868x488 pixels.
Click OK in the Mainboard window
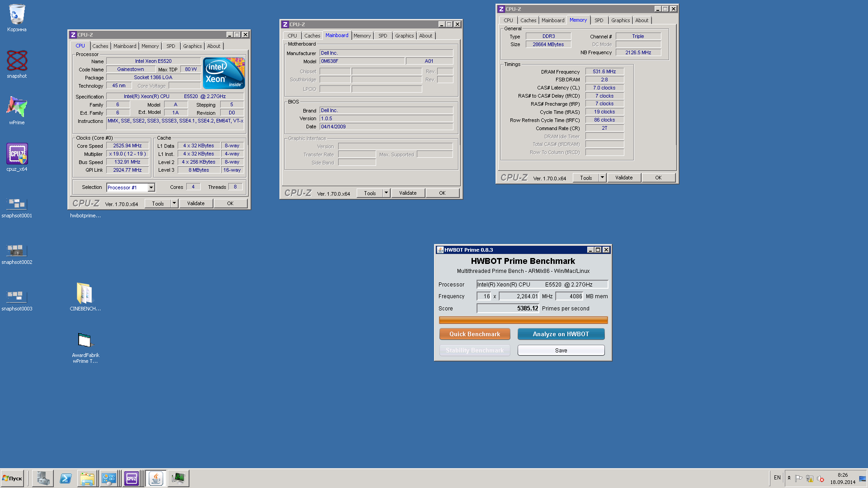[442, 193]
